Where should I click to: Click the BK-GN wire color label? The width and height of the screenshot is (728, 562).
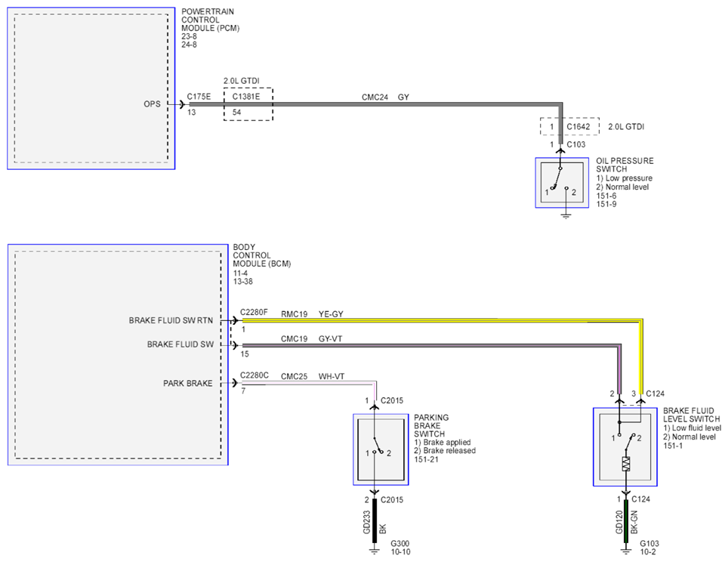634,523
